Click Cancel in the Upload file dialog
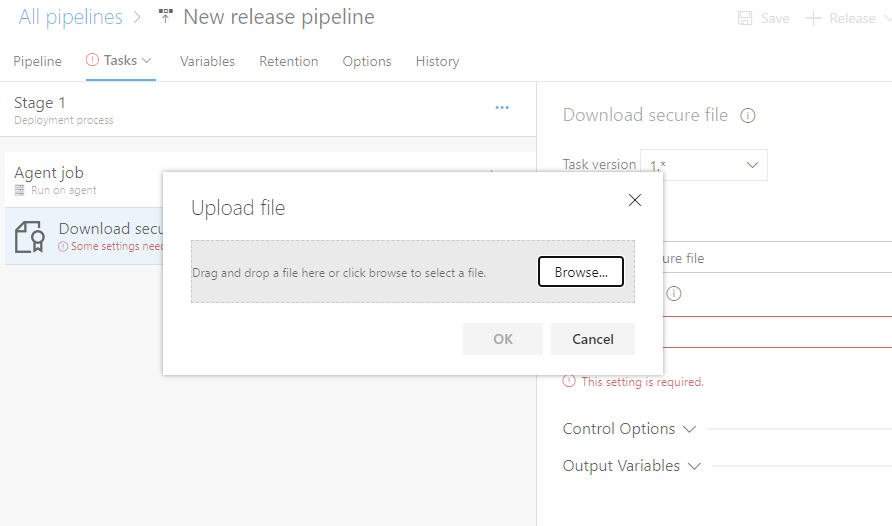 coord(592,339)
